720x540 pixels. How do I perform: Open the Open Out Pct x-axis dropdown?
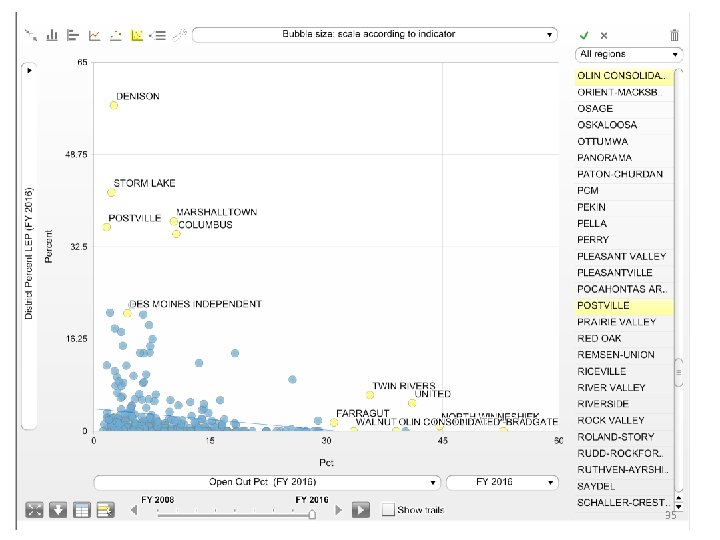tap(266, 482)
